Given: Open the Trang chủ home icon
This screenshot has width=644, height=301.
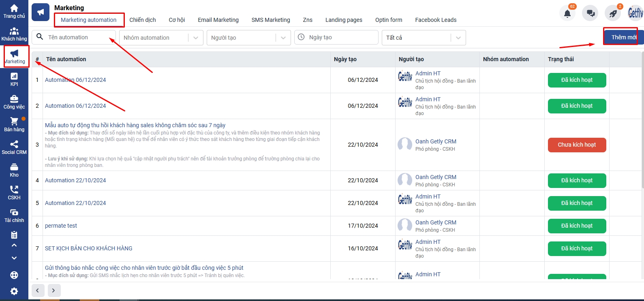Looking at the screenshot, I should tap(14, 11).
